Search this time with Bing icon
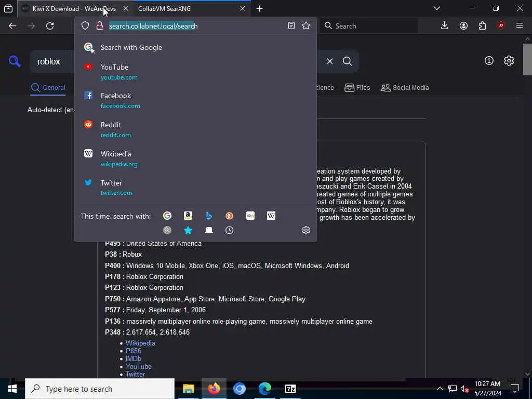 (209, 216)
